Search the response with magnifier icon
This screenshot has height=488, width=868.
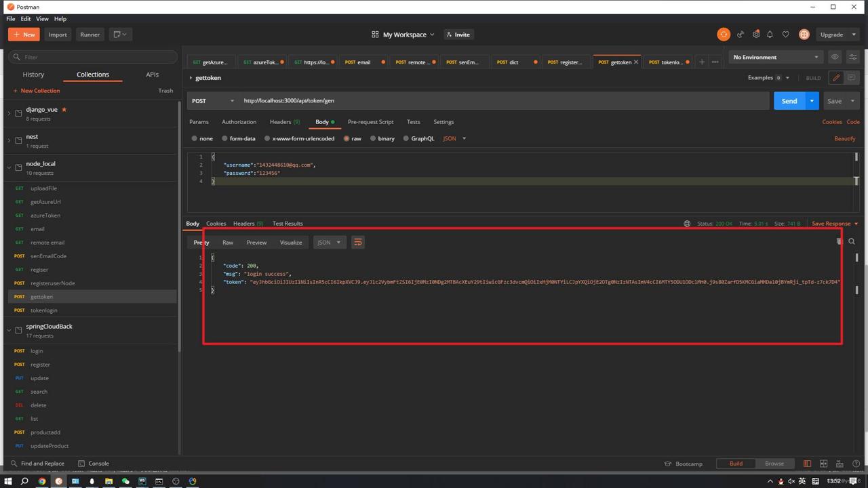point(852,241)
